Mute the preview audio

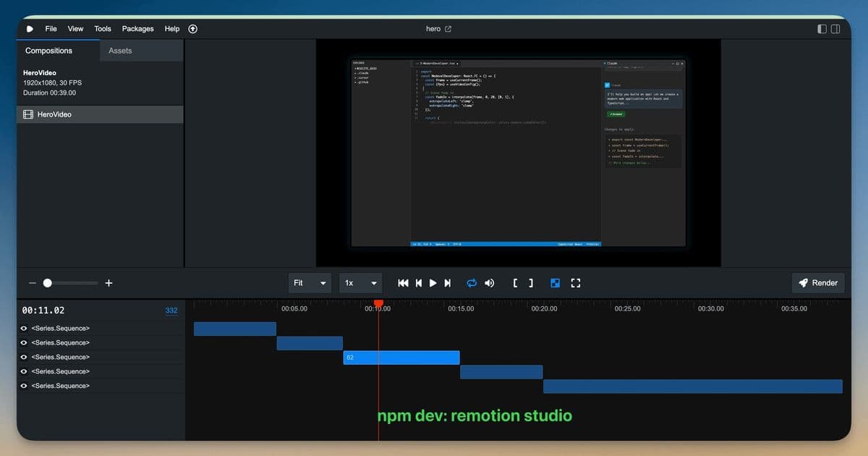489,283
